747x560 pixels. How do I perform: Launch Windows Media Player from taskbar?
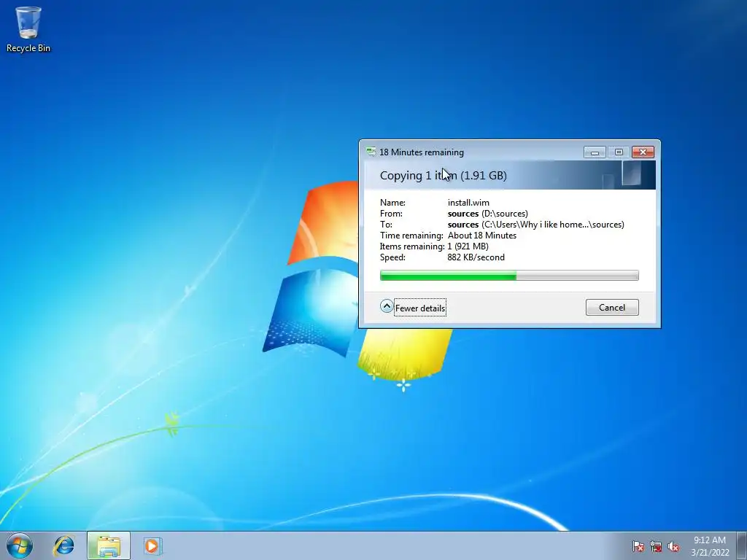tap(152, 545)
